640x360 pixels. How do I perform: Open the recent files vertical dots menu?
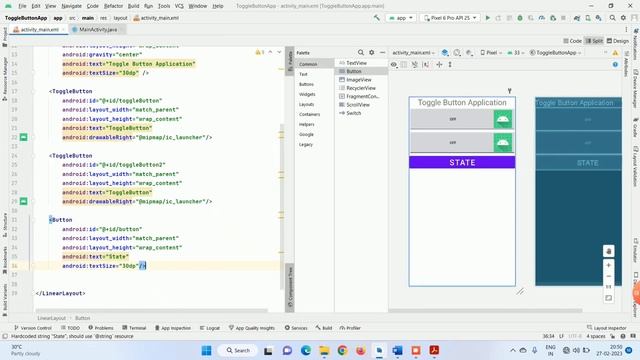(626, 29)
